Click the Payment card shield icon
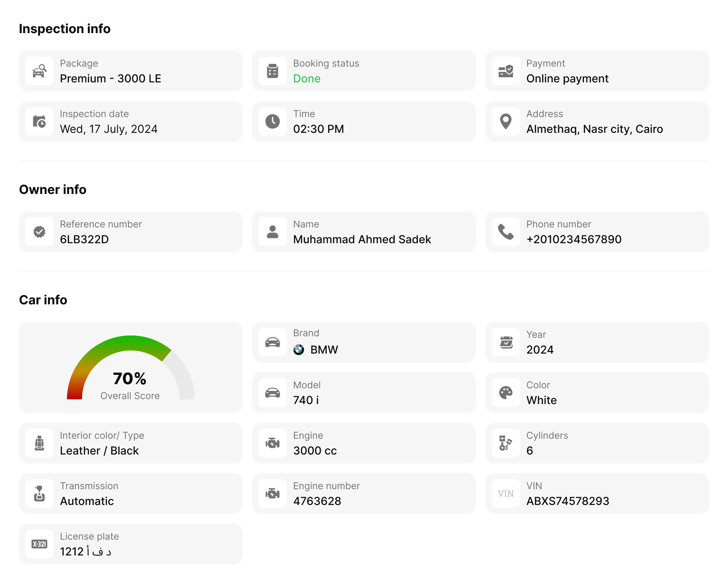The width and height of the screenshot is (728, 585). (506, 71)
